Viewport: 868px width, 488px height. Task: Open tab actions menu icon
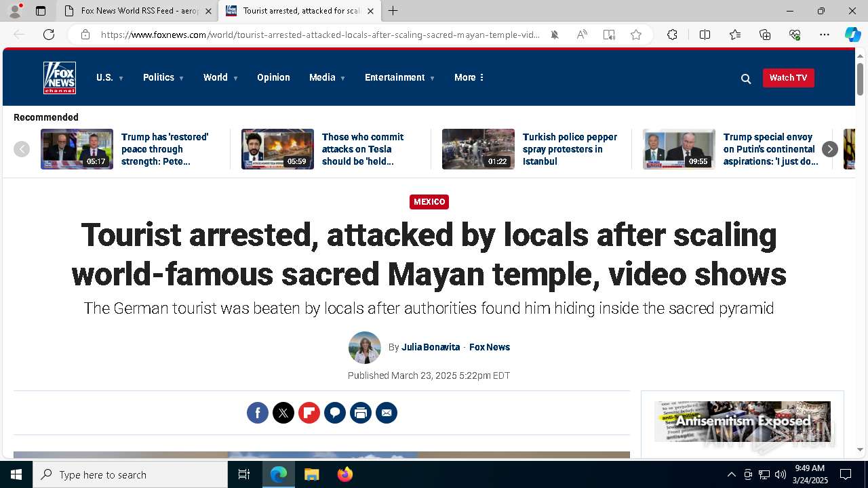coord(41,11)
